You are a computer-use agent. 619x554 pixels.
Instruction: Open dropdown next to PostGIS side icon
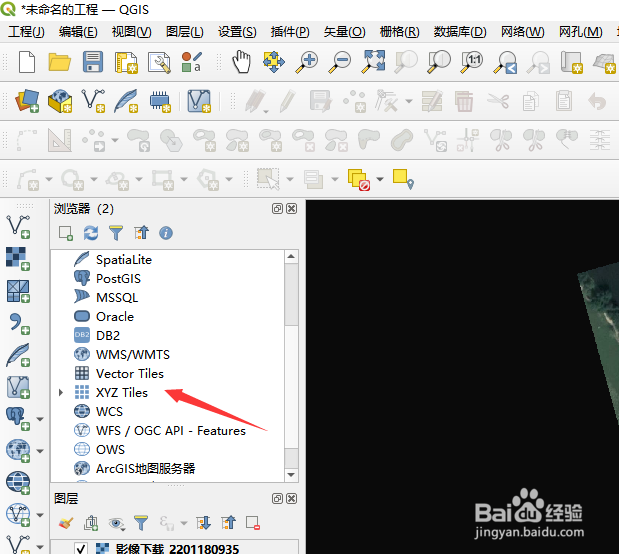pos(40,419)
